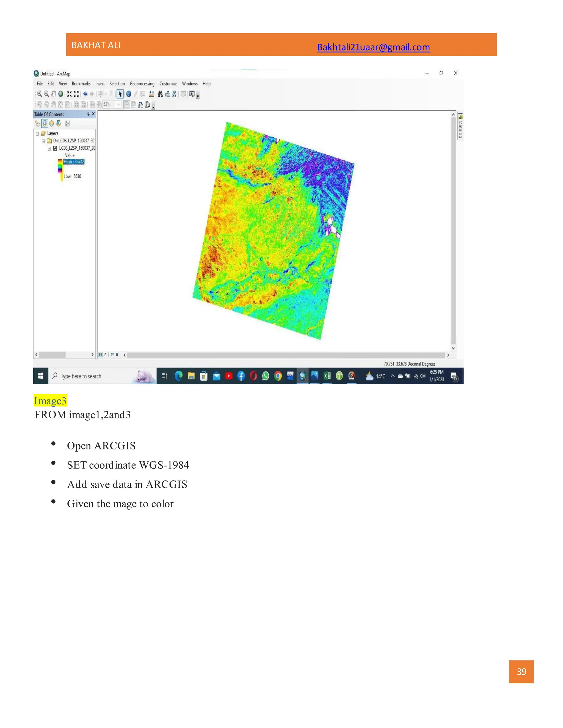
Task: Open the Bookmarks menu
Action: click(x=81, y=84)
